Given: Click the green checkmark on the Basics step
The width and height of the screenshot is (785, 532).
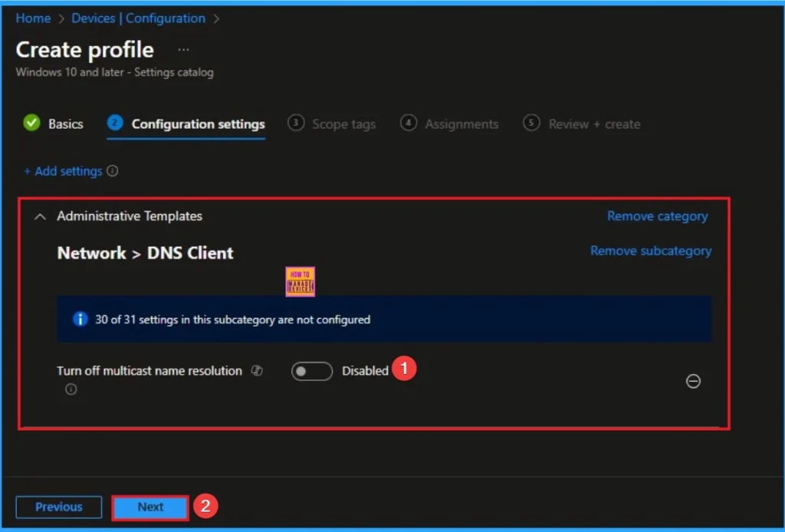Looking at the screenshot, I should 31,123.
